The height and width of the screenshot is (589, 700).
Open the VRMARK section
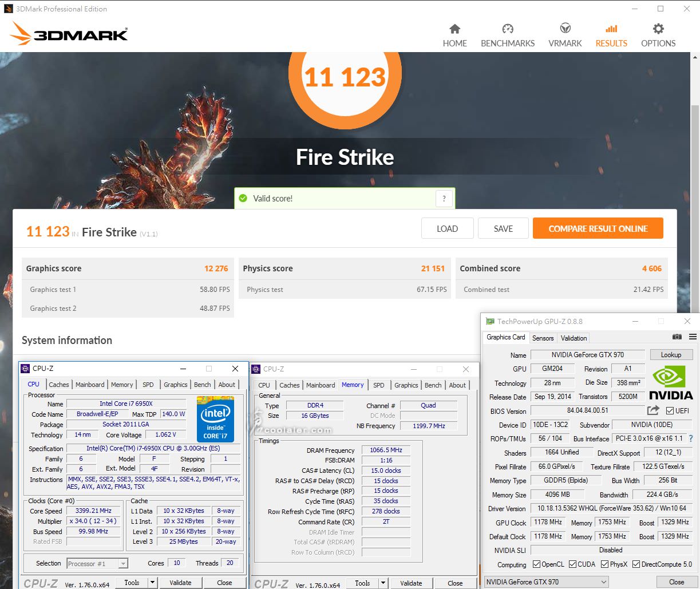pos(565,35)
